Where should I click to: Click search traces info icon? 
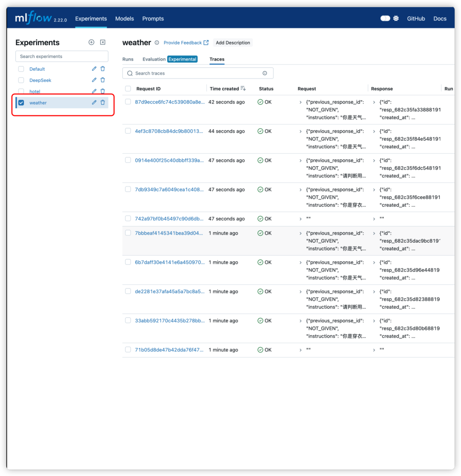click(x=265, y=73)
